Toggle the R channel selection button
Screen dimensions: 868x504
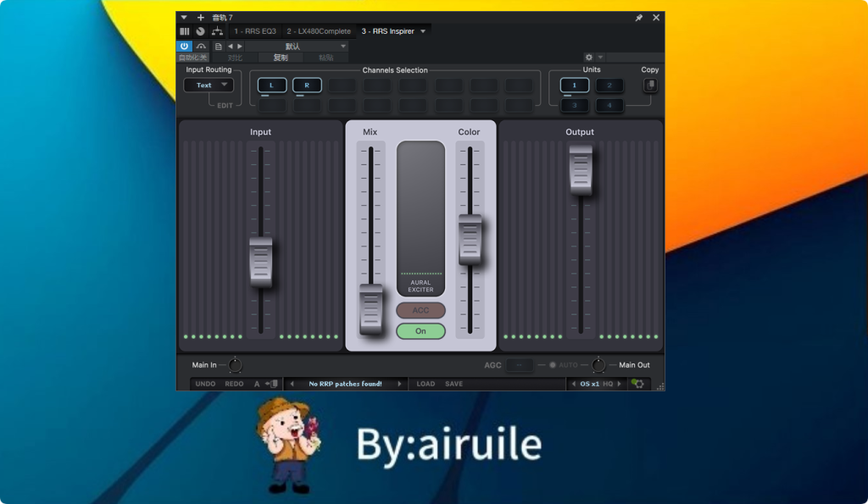click(307, 86)
